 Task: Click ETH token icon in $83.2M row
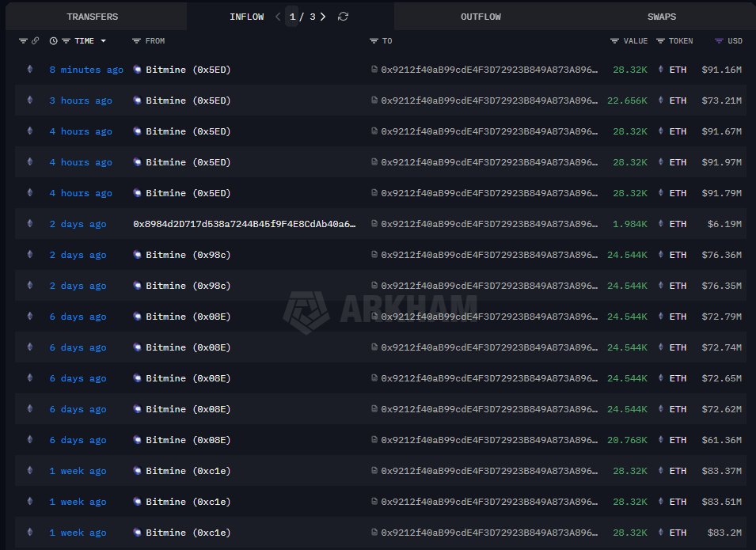(661, 532)
